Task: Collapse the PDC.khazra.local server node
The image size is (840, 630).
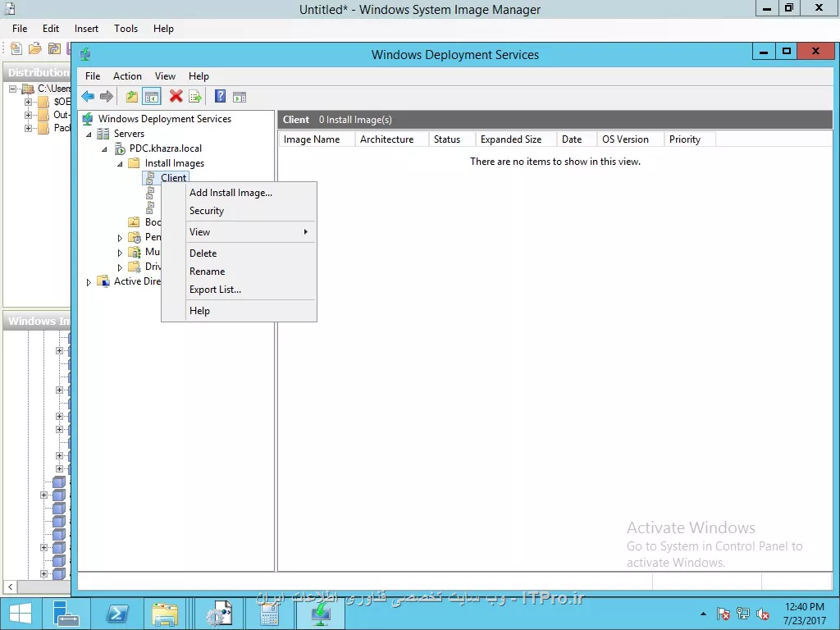Action: pyautogui.click(x=104, y=149)
